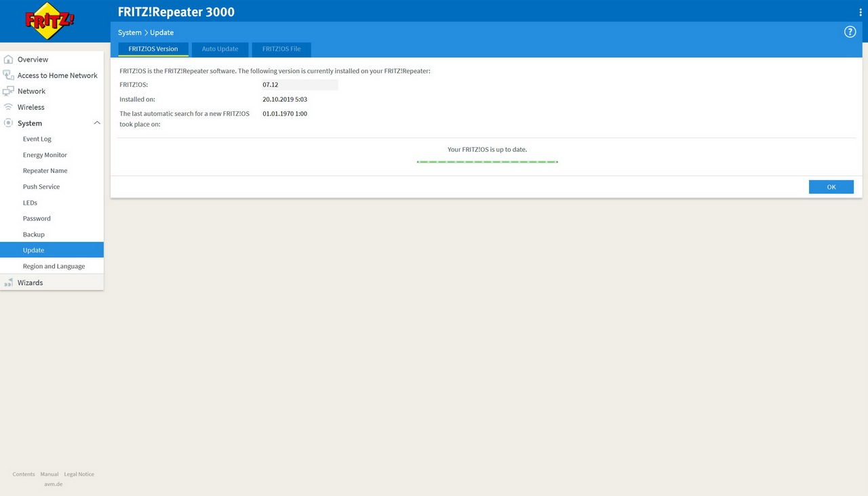Switch to the FRITZ!OS File tab
Image resolution: width=868 pixels, height=496 pixels.
281,49
